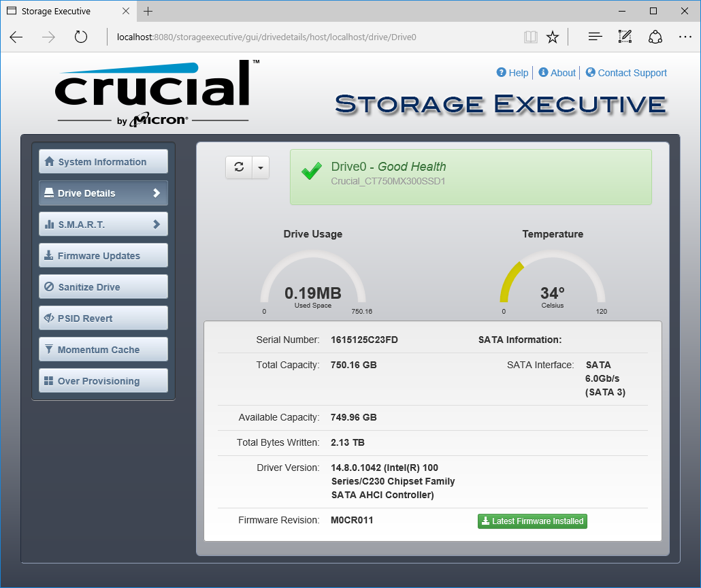Image resolution: width=701 pixels, height=588 pixels.
Task: Make a web note pen icon
Action: 625,37
